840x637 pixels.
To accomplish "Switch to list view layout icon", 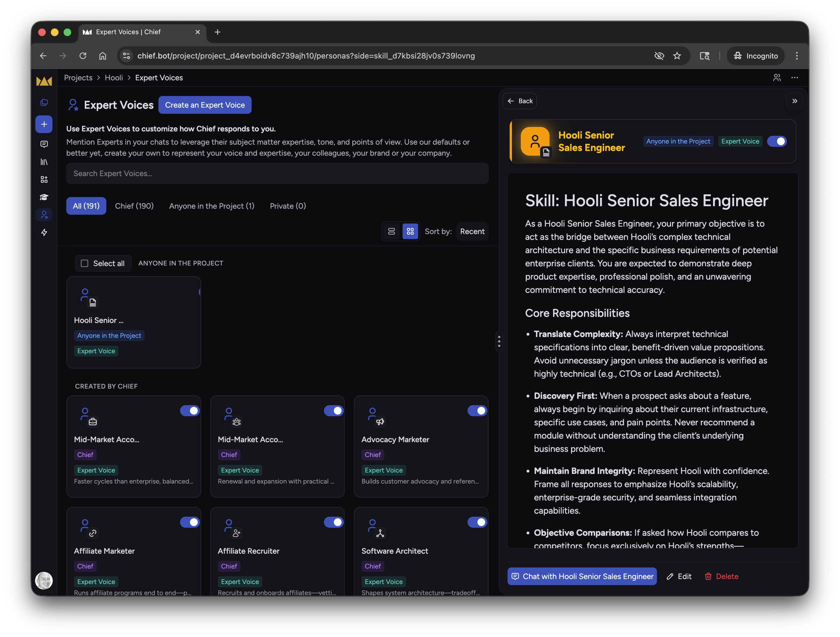I will (x=392, y=232).
